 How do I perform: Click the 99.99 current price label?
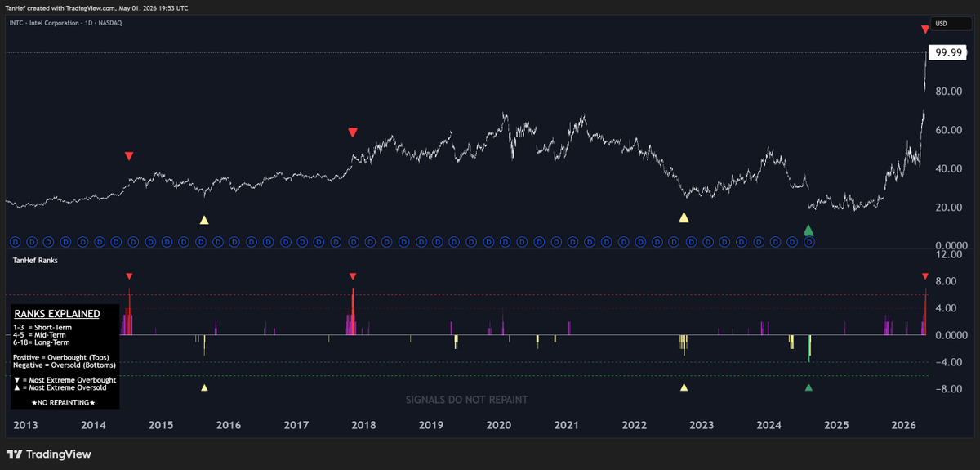click(947, 52)
